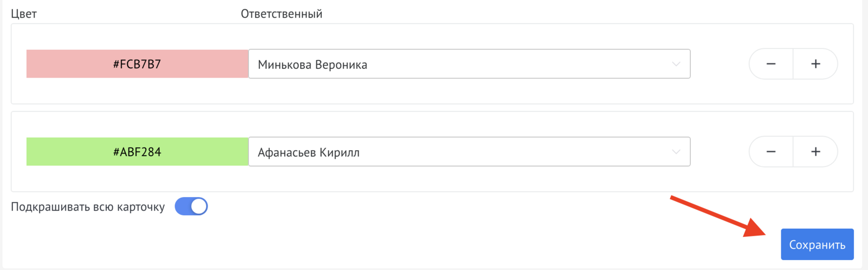Image resolution: width=868 pixels, height=270 pixels.
Task: Click the chevron arrow beside Минькова Вероника
Action: [x=676, y=64]
